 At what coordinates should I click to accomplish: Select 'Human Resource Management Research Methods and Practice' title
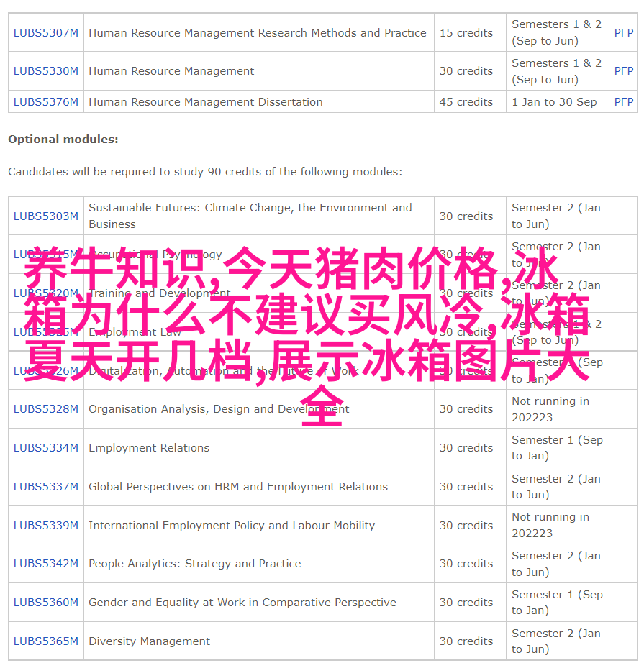[258, 32]
